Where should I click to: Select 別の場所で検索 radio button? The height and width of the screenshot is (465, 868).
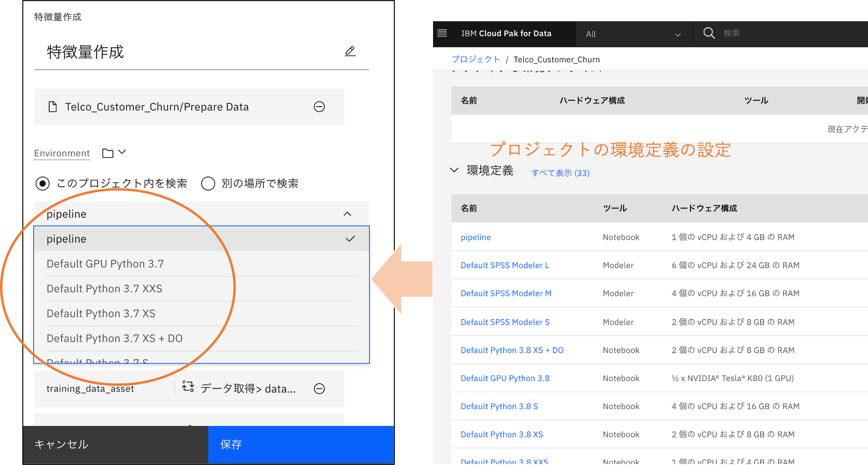208,183
